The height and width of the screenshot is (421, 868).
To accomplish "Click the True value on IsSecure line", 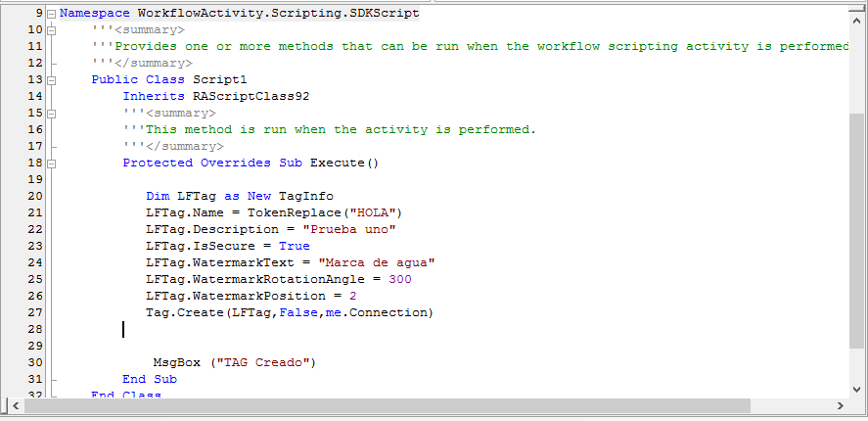I will (294, 246).
